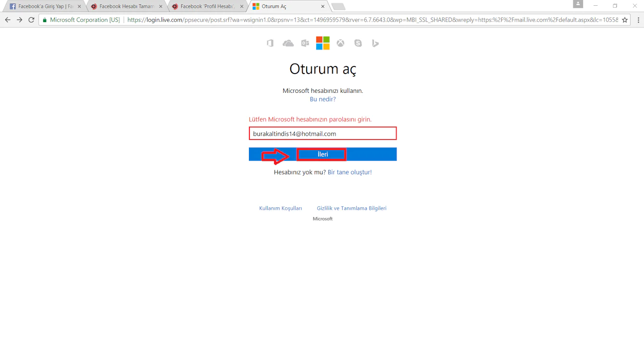Open the Office app icon
This screenshot has width=644, height=344.
(270, 43)
